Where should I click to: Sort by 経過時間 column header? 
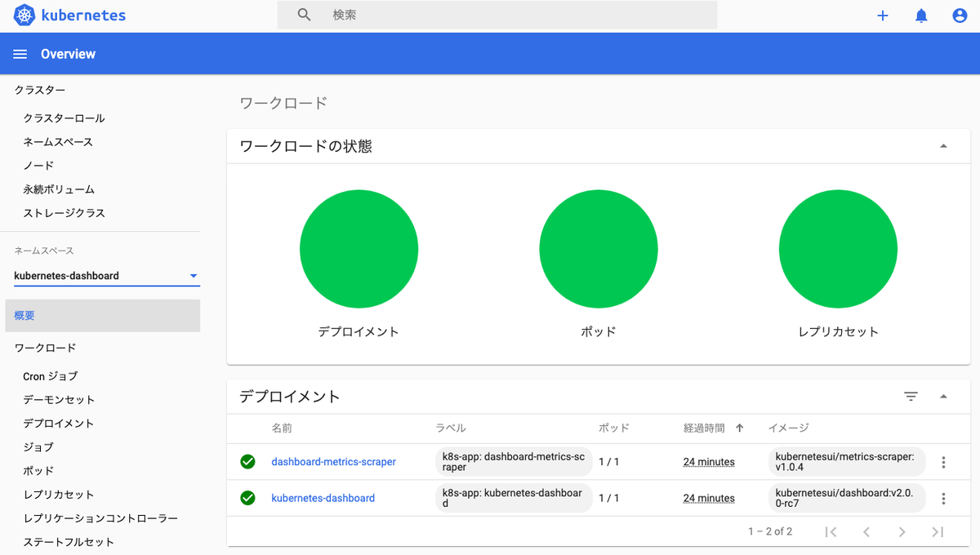pyautogui.click(x=704, y=428)
